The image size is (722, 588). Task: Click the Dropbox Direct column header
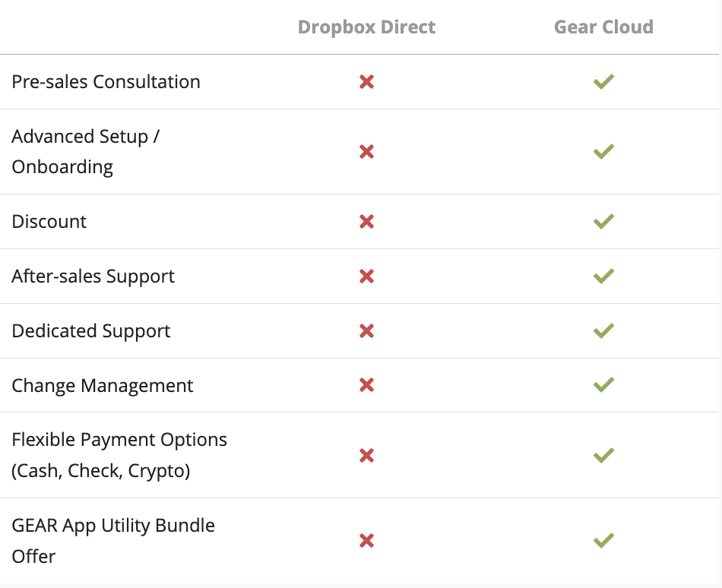point(366,27)
